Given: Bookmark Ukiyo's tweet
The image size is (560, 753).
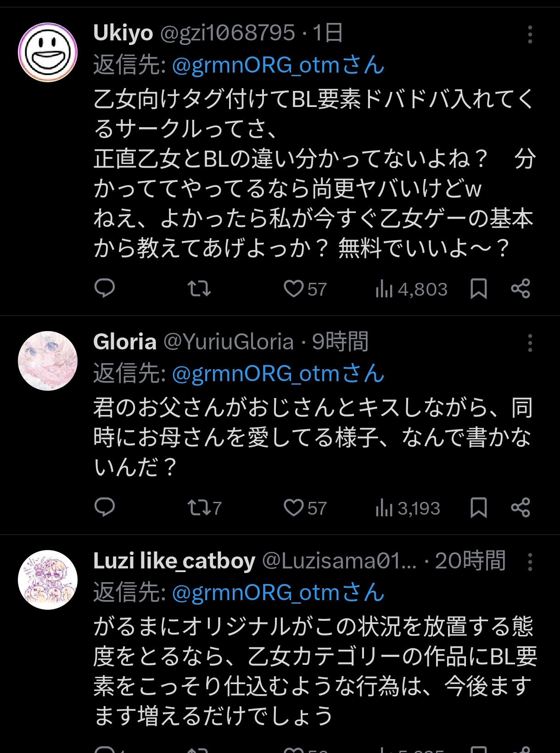Looking at the screenshot, I should [x=479, y=289].
